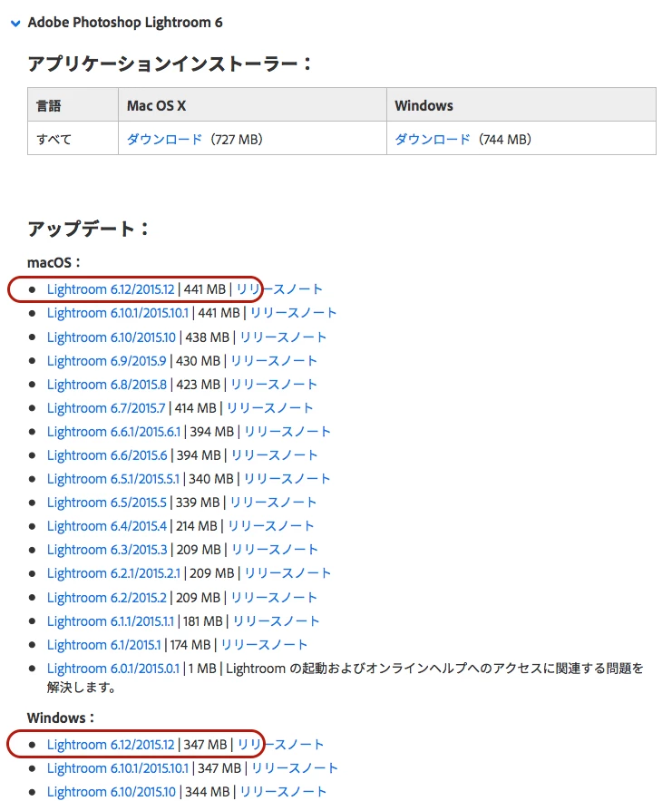Screen dimensions: 672x801
Task: Download the Windows installer (744 MB)
Action: click(433, 139)
